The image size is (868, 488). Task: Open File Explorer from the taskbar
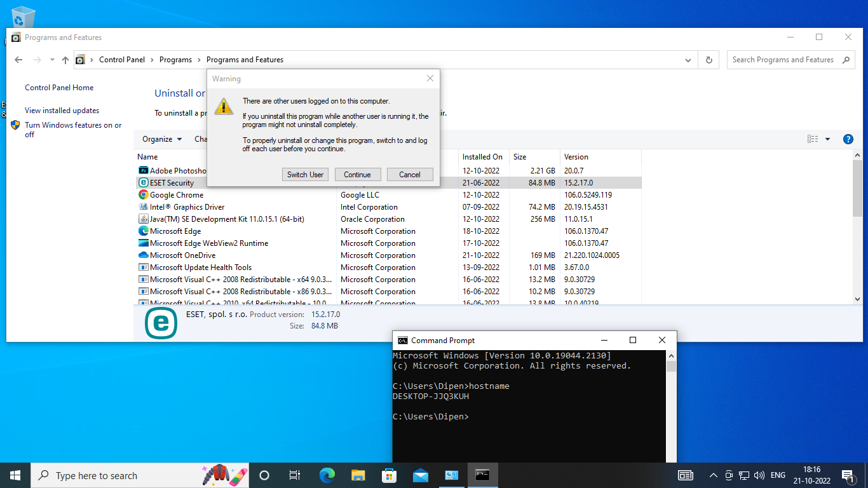pos(358,475)
